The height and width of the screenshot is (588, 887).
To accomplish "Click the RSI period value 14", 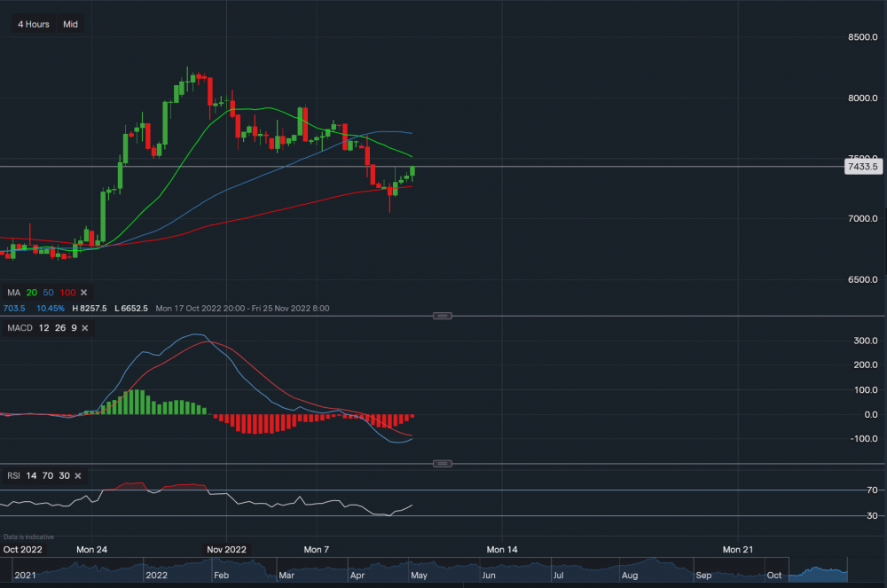I will (x=31, y=476).
